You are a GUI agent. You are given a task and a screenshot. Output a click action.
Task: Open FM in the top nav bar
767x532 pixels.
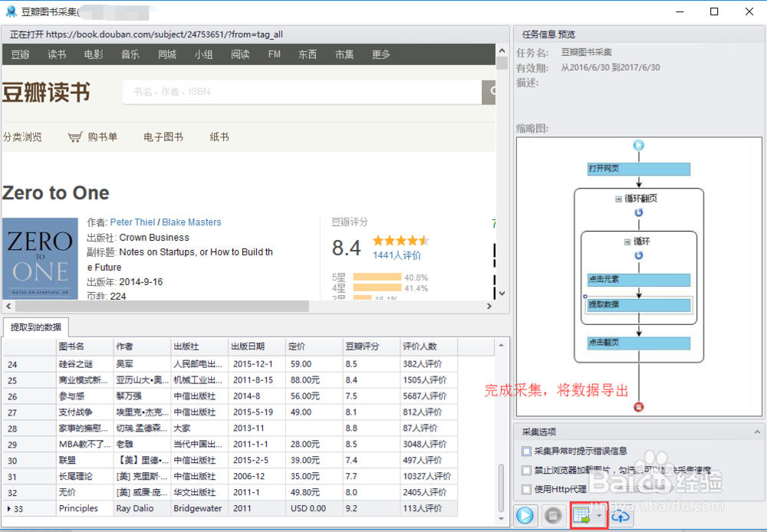coord(275,54)
